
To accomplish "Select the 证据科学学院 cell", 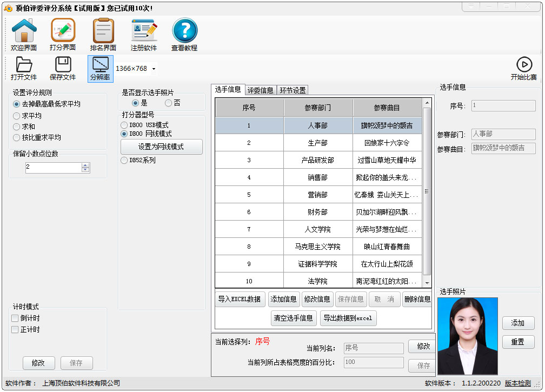I will (318, 264).
